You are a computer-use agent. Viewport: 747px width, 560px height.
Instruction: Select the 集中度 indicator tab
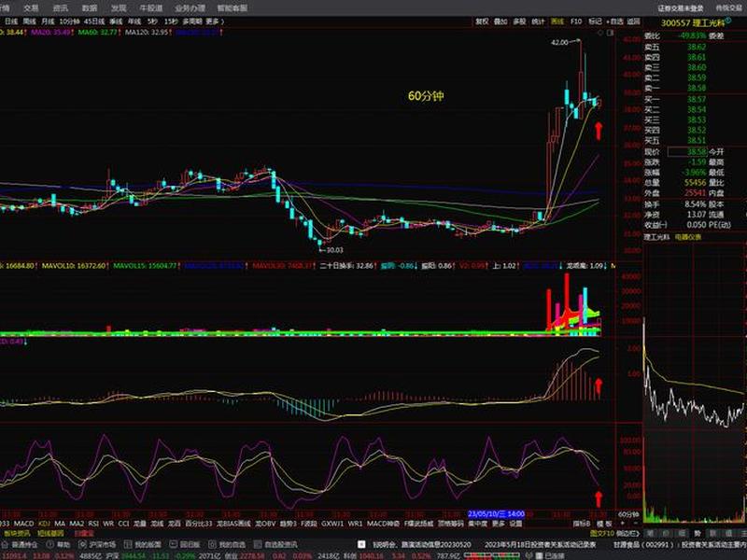pyautogui.click(x=478, y=524)
